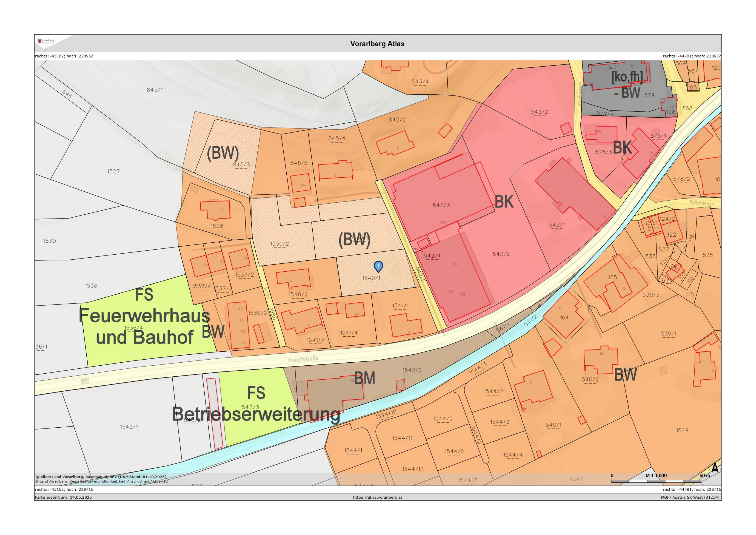Click the MGI / Austria GK West text
Image resolution: width=756 pixels, height=535 pixels.
pyautogui.click(x=690, y=497)
